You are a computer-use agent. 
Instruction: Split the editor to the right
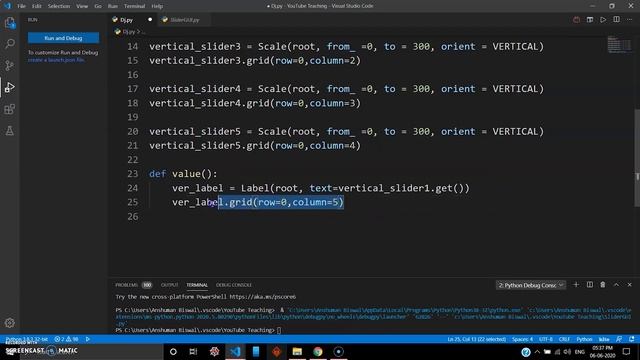(616, 20)
